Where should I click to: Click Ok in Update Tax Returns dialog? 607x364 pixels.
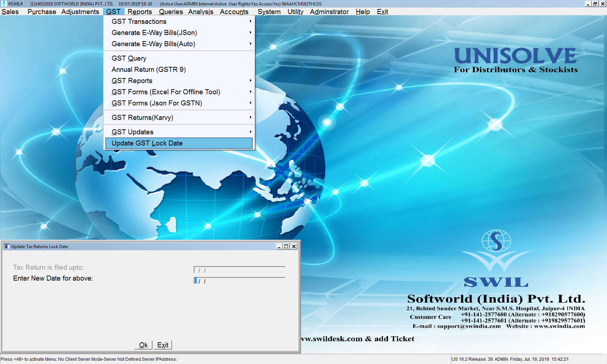143,345
